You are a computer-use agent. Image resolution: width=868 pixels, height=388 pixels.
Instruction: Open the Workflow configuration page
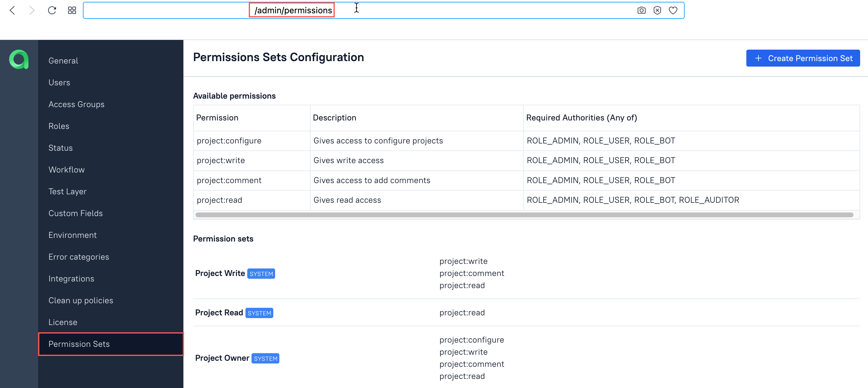tap(66, 169)
